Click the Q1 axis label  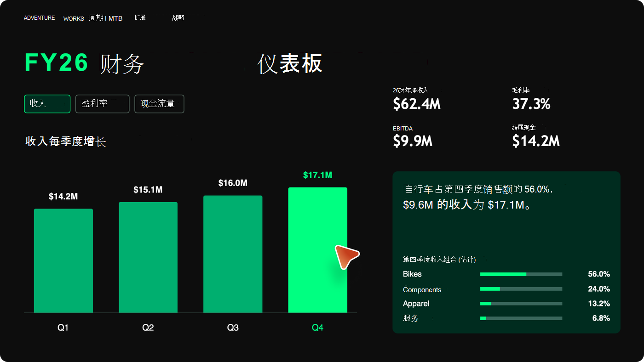pos(63,328)
